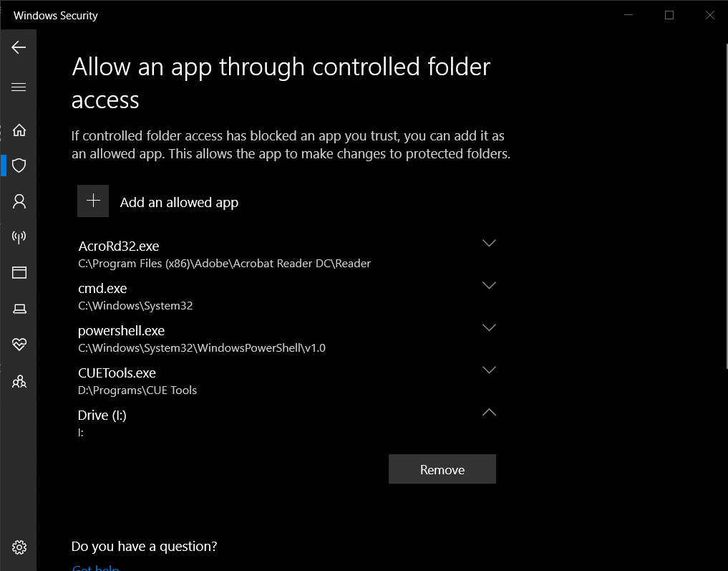Expand the powershell.exe entry chevron
The width and height of the screenshot is (728, 571).
(x=489, y=328)
